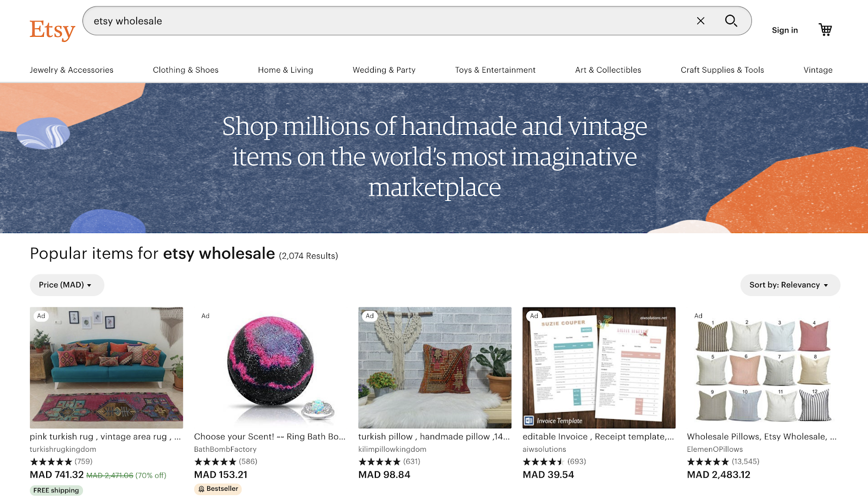Click the Etsy logo
The height and width of the screenshot is (500, 868).
[52, 30]
